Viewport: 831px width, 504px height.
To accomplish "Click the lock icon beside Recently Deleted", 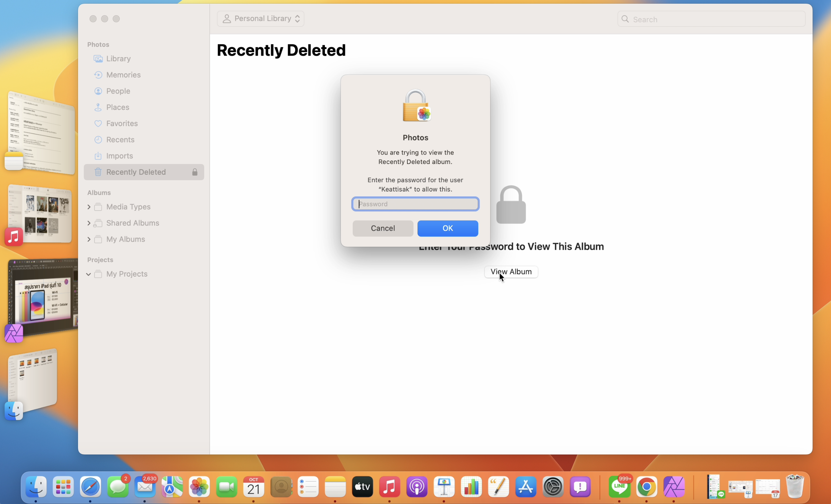I will tap(194, 172).
